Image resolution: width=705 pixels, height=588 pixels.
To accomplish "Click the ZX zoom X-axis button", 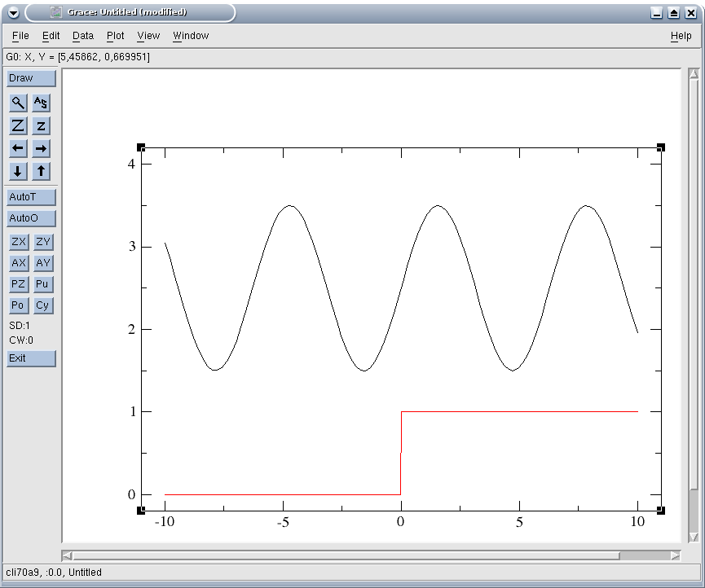I will [18, 242].
